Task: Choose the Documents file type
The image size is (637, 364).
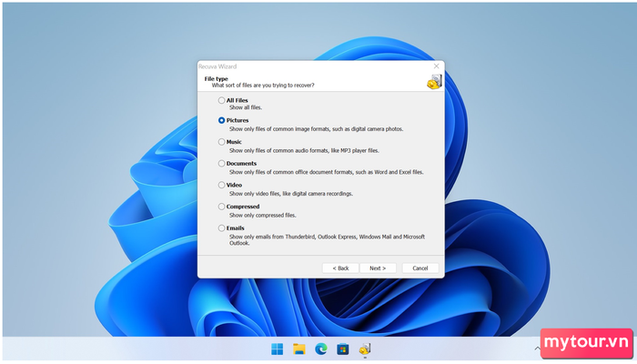Action: pos(221,163)
